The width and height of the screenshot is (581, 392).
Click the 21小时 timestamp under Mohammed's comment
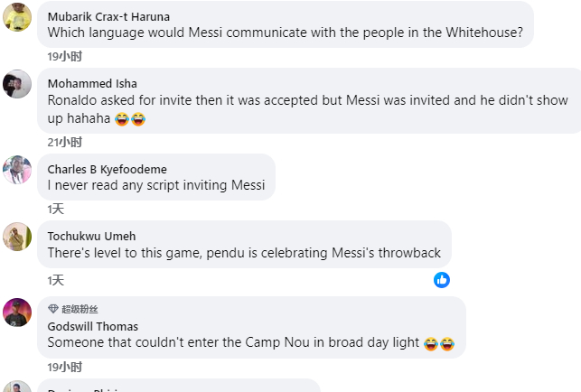click(64, 142)
